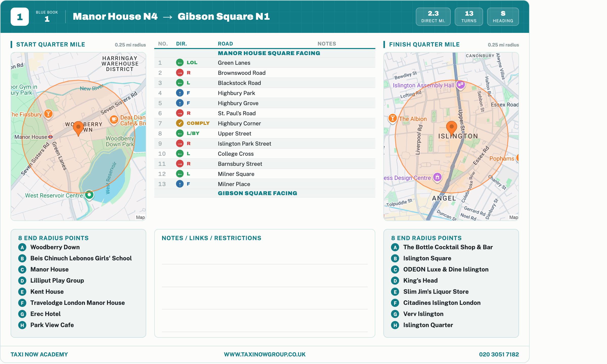Click the Manor House N4 title text
Image resolution: width=607 pixels, height=364 pixels.
click(115, 16)
